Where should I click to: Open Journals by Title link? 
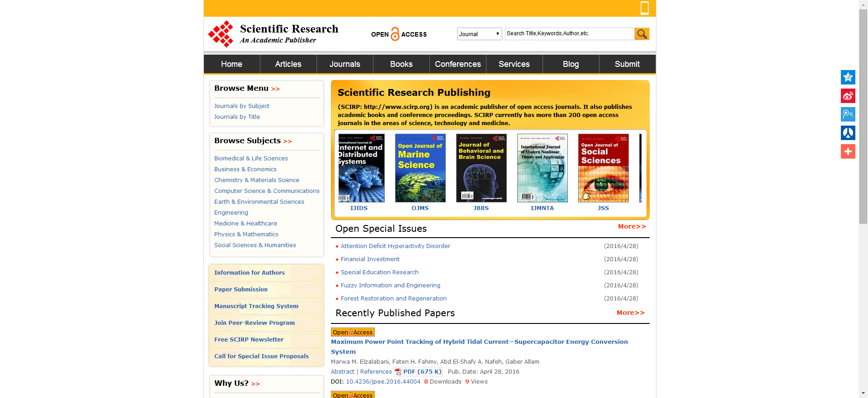coord(237,117)
